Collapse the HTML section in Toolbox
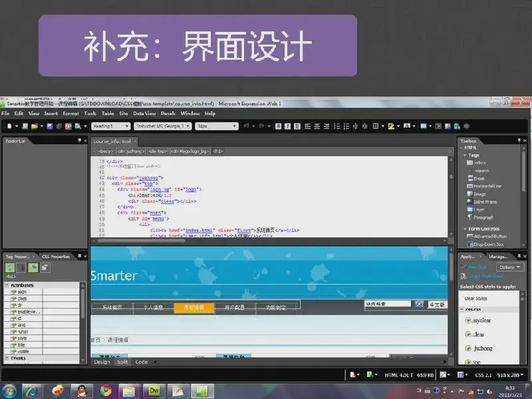 (462, 148)
